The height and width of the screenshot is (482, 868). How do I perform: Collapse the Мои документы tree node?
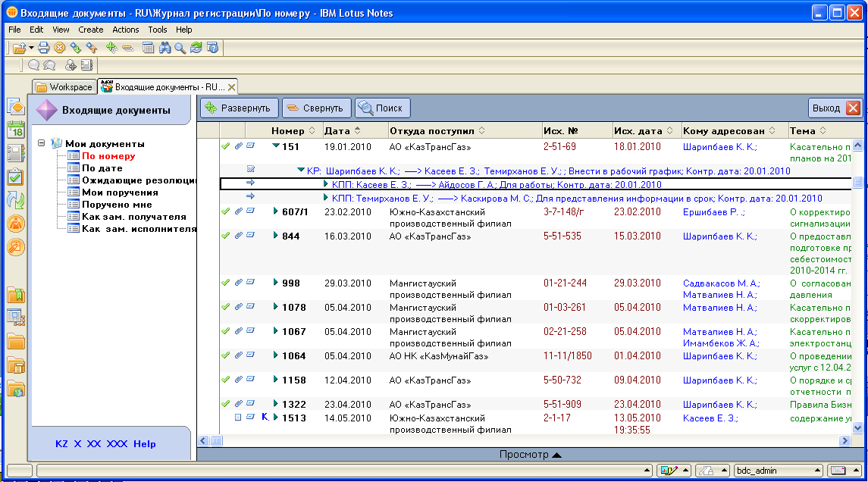pos(41,144)
